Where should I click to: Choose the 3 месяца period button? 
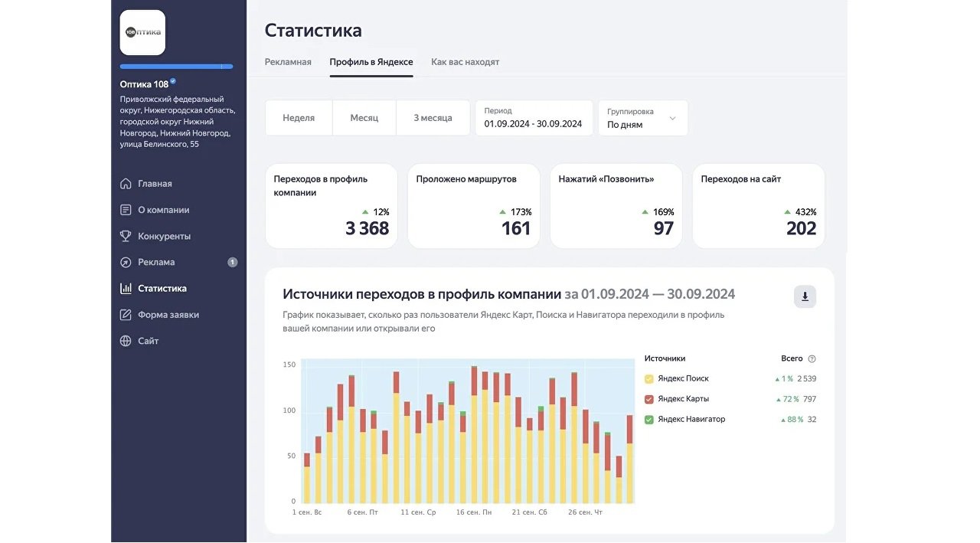tap(433, 118)
